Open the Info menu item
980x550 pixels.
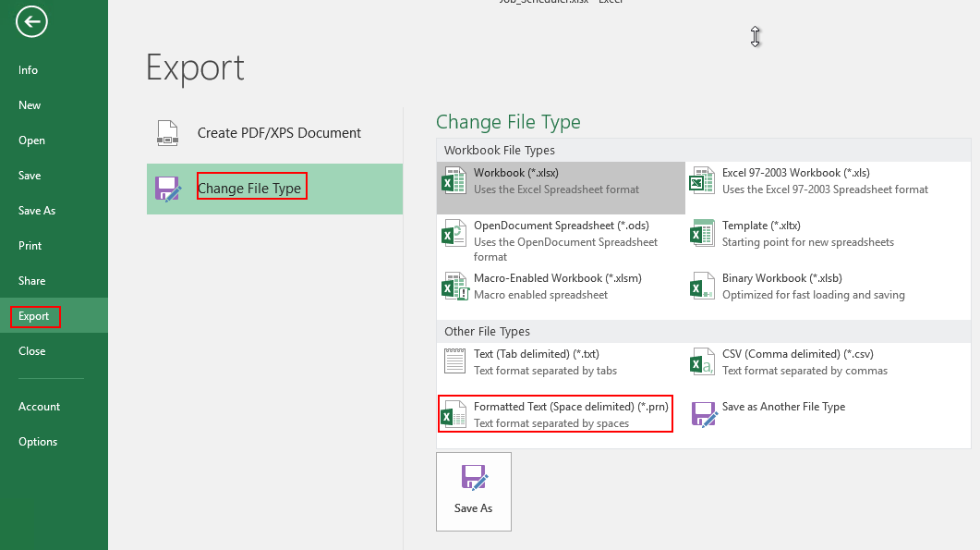(x=29, y=70)
